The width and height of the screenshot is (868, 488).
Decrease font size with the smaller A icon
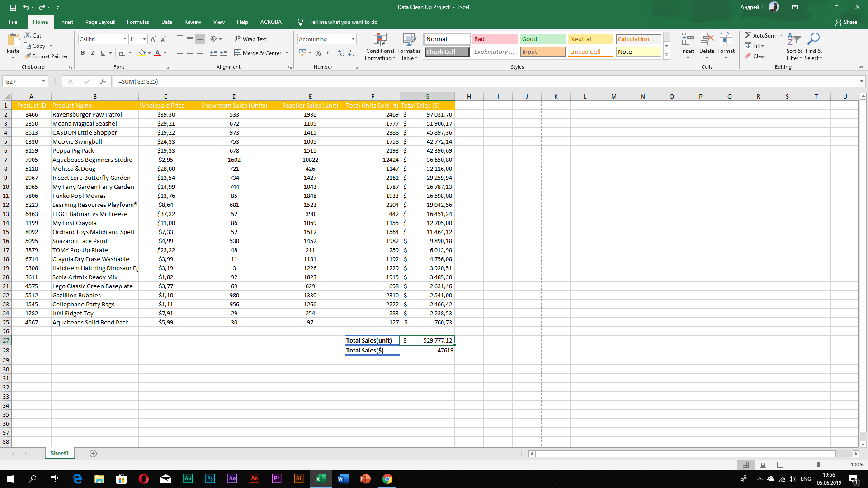click(163, 39)
